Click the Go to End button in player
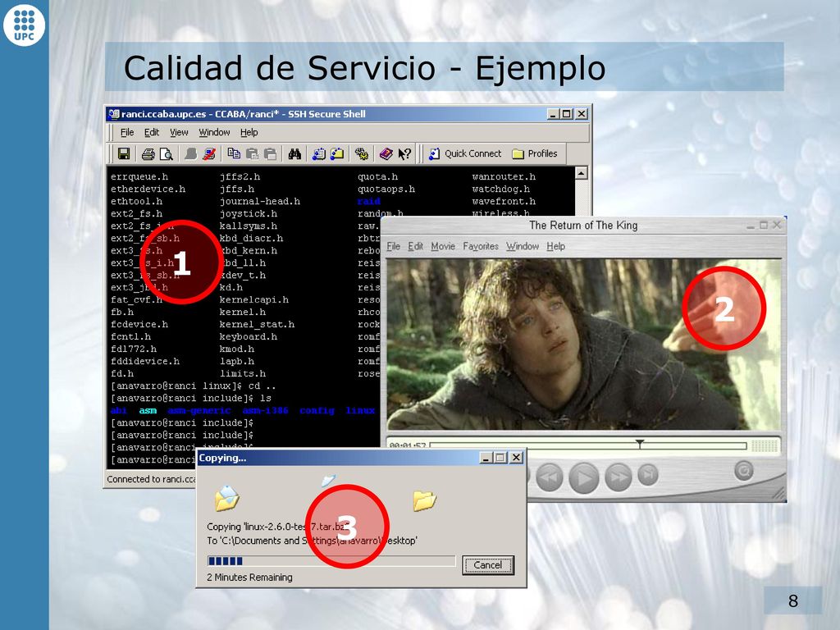Viewport: 840px width, 630px height. (648, 475)
